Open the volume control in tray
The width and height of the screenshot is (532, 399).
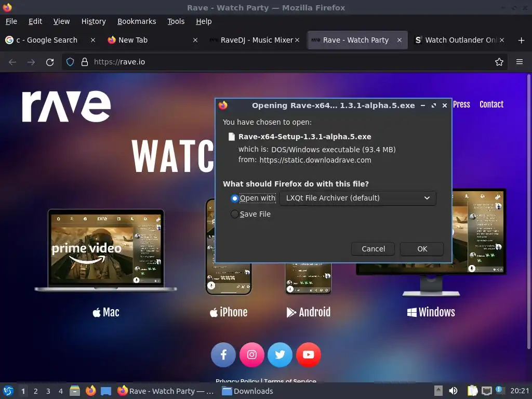[453, 391]
